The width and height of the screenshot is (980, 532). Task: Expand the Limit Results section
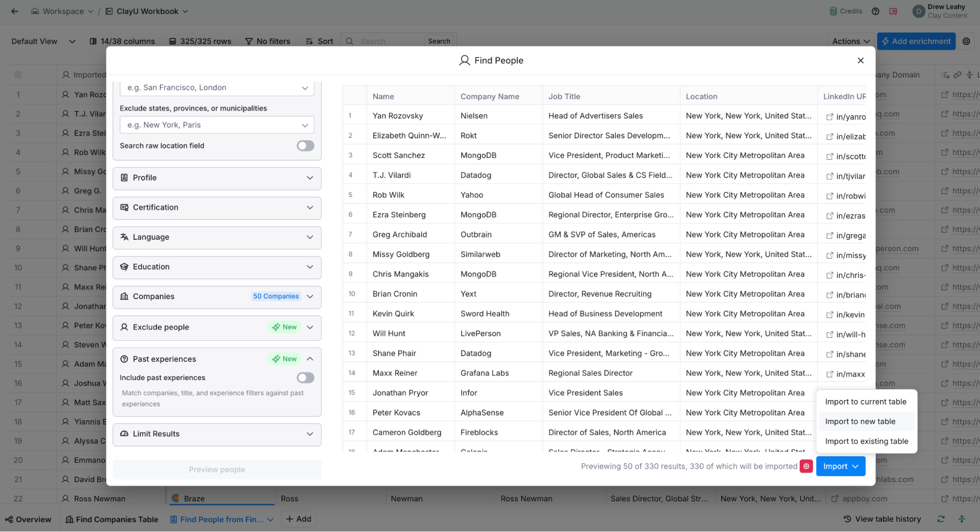310,434
